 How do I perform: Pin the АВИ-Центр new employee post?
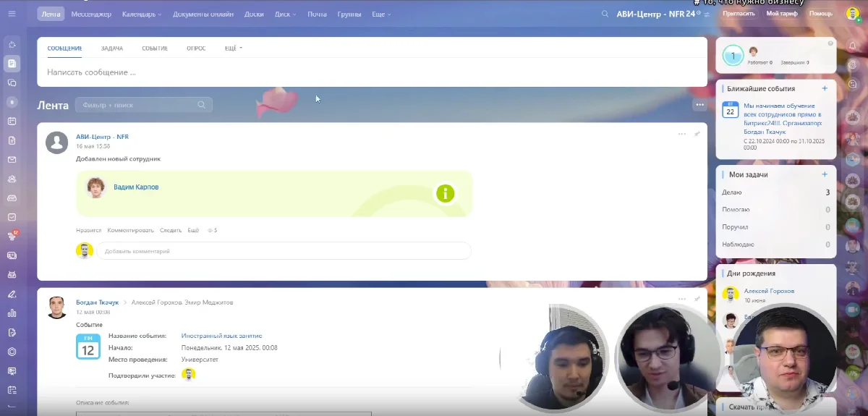(697, 134)
